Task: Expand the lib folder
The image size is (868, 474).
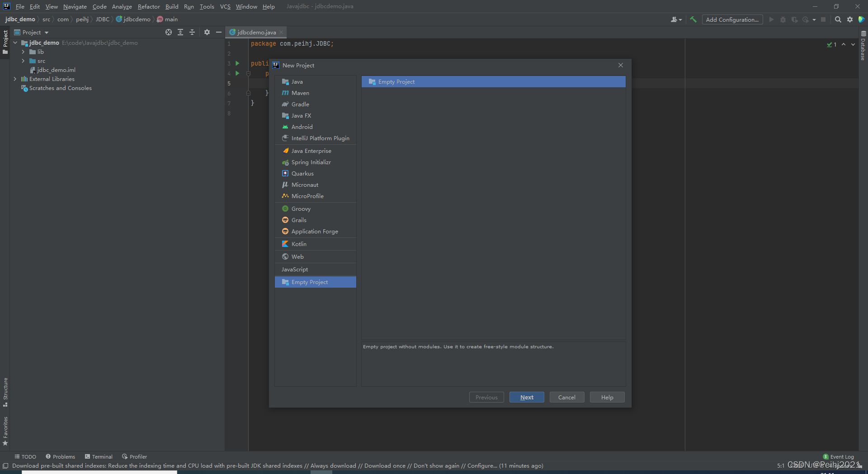Action: coord(23,52)
